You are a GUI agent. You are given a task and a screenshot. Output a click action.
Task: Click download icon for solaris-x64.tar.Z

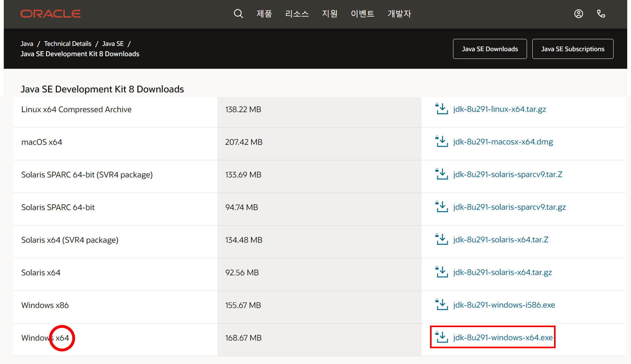(x=441, y=240)
